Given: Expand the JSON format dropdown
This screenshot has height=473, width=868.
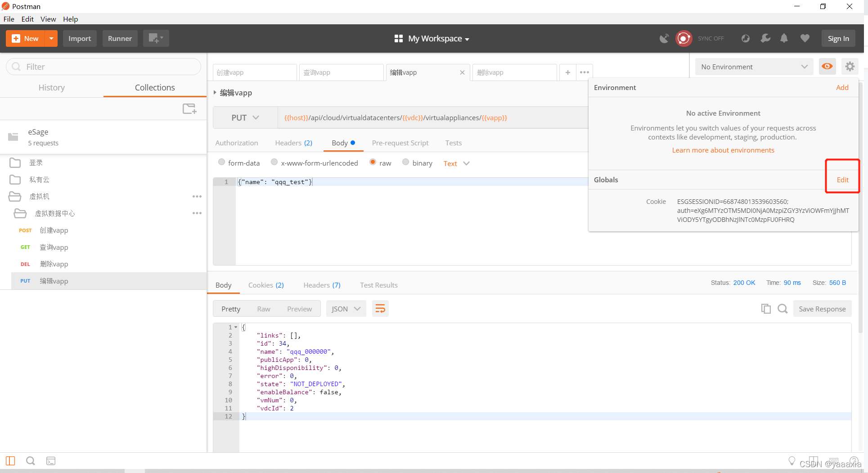Looking at the screenshot, I should click(346, 309).
